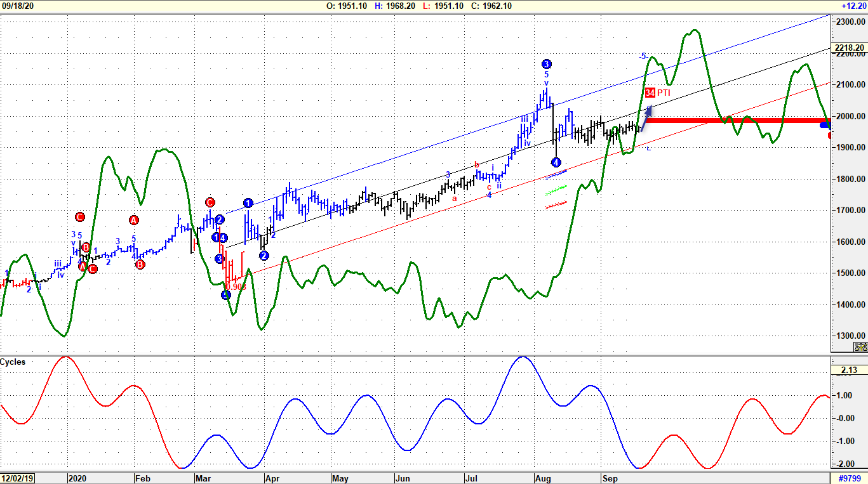Click the red A wave circle near February
868x484 pixels.
[133, 220]
